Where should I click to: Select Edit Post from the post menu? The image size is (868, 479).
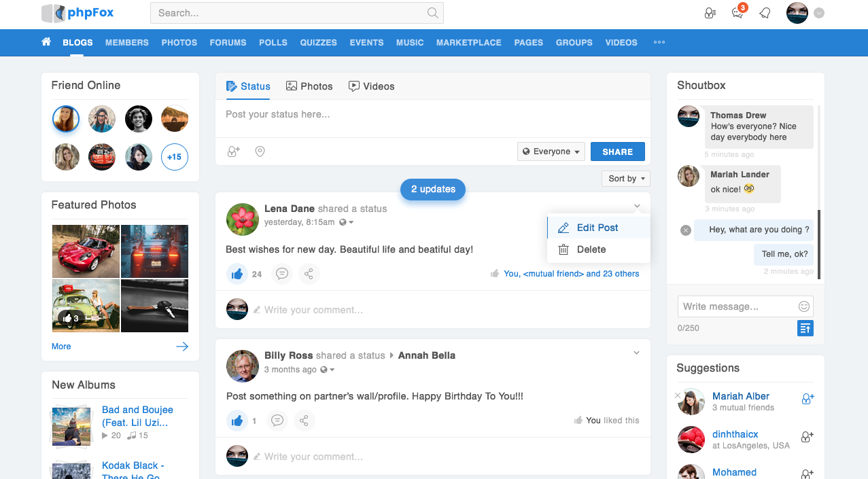598,228
